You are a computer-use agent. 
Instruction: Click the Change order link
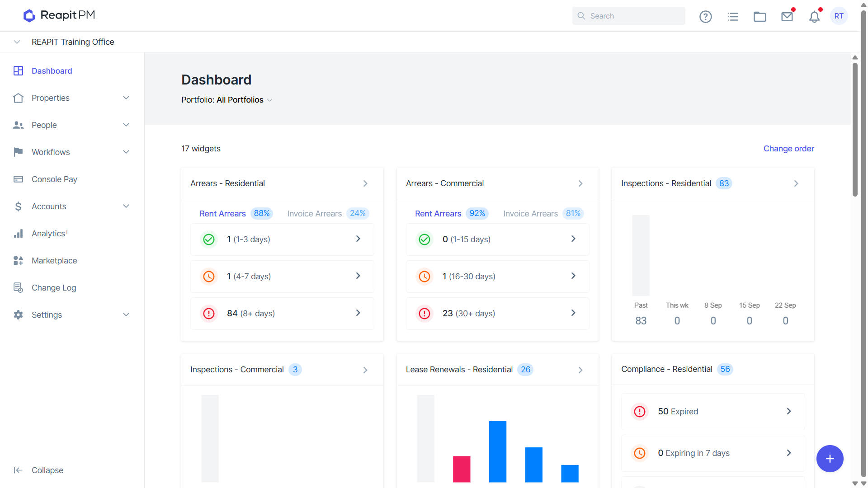(x=788, y=149)
